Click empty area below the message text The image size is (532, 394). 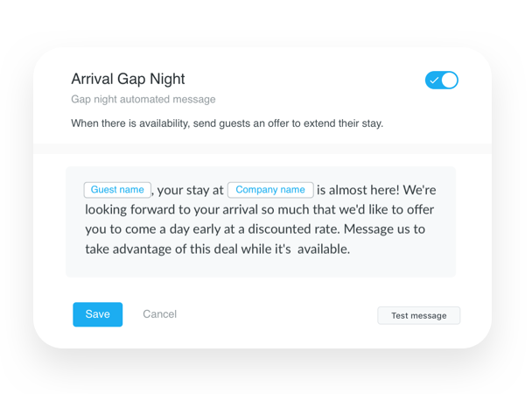[x=261, y=267]
